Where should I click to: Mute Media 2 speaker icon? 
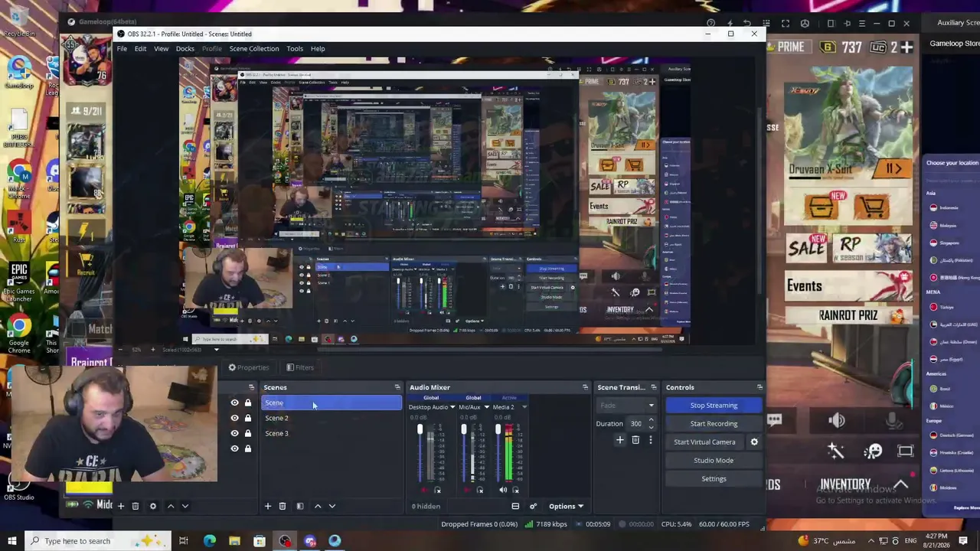(x=503, y=491)
